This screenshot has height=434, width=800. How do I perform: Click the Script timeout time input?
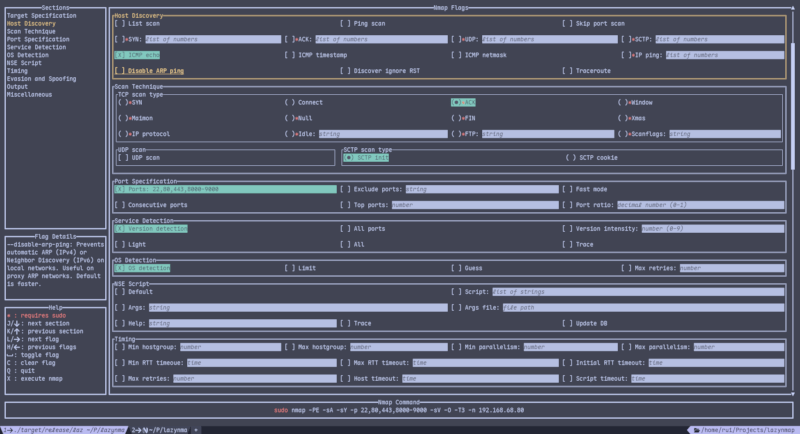pyautogui.click(x=708, y=379)
